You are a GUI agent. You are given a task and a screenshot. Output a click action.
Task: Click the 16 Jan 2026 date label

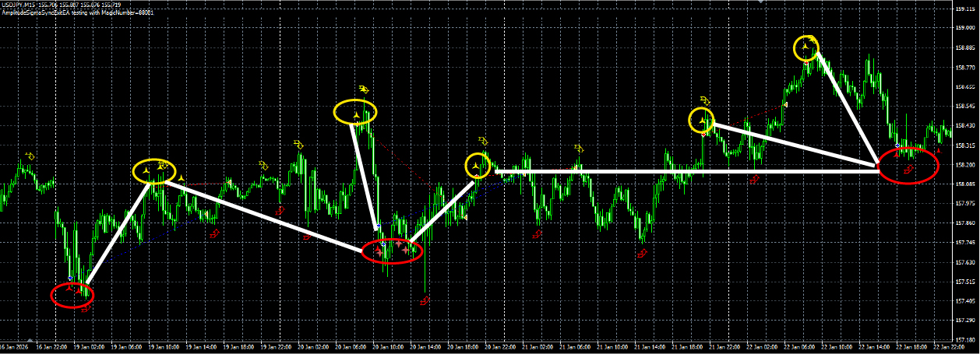pyautogui.click(x=14, y=347)
